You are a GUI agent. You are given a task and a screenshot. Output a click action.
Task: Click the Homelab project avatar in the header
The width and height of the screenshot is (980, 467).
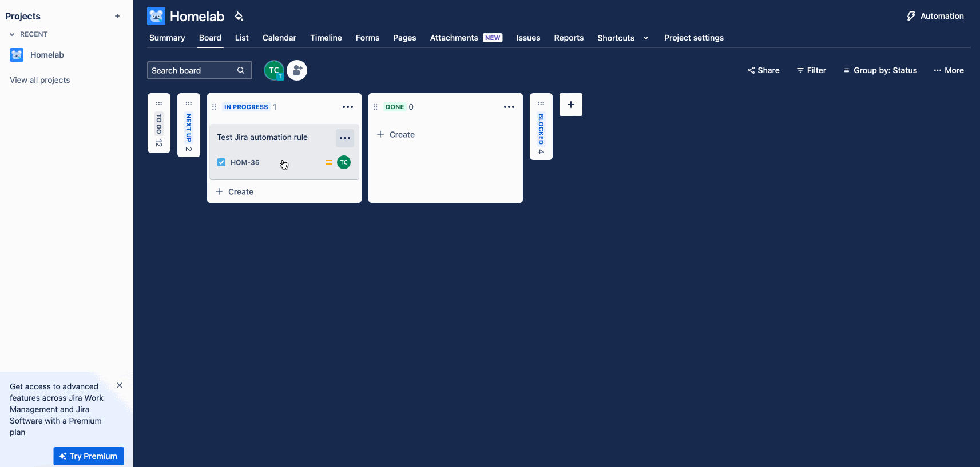[156, 16]
